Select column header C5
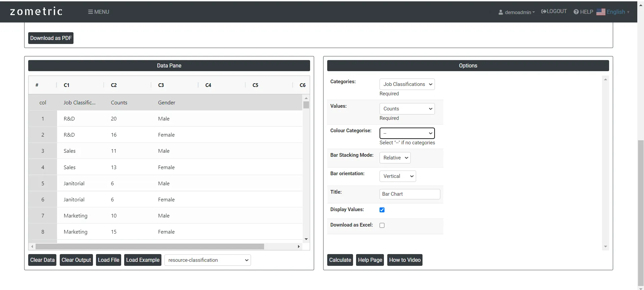The height and width of the screenshot is (290, 644). coord(269,85)
